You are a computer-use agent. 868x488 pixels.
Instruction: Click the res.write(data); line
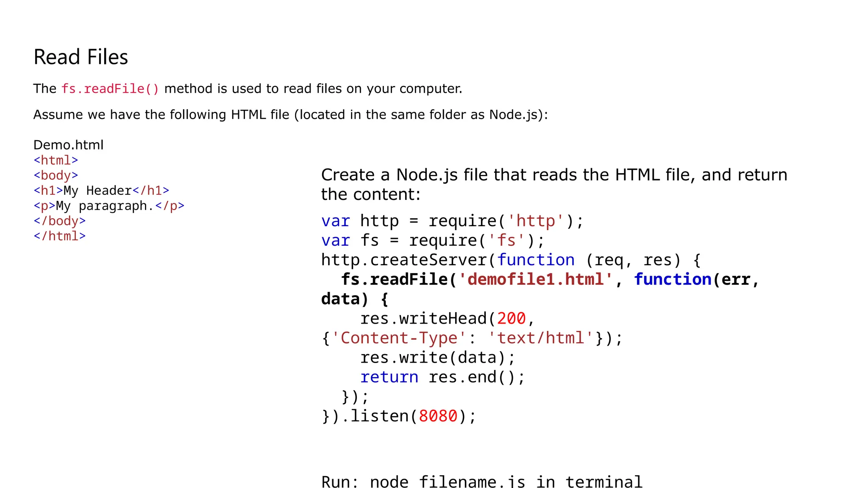[x=438, y=358]
